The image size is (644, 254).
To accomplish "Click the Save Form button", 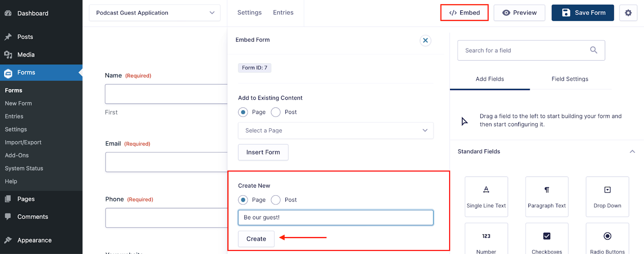I will tap(583, 13).
